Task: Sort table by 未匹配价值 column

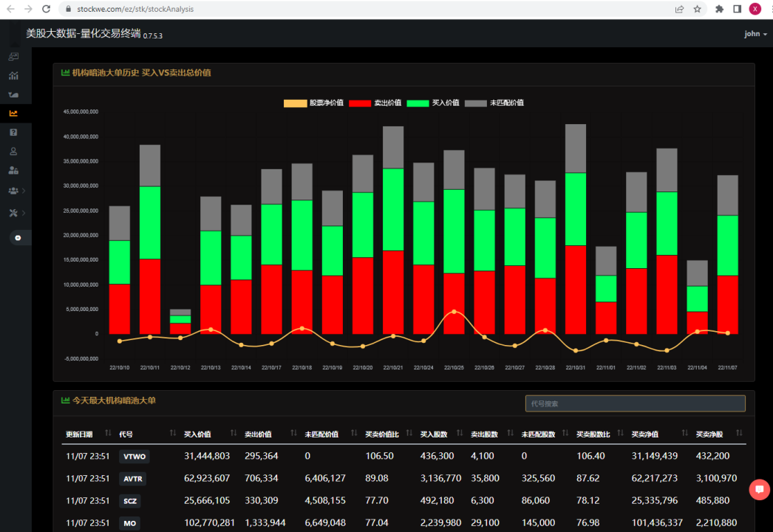Action: [331, 434]
